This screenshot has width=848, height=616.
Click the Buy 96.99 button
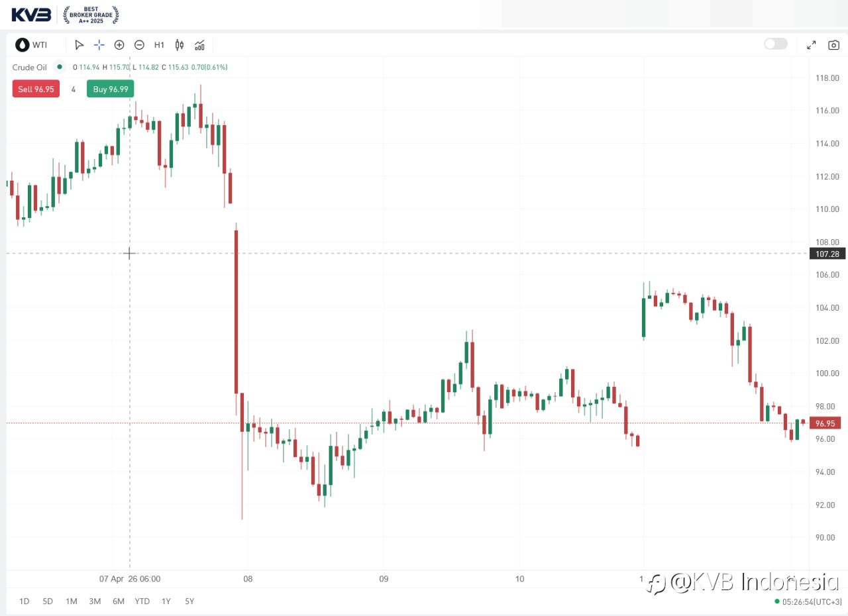click(x=110, y=89)
